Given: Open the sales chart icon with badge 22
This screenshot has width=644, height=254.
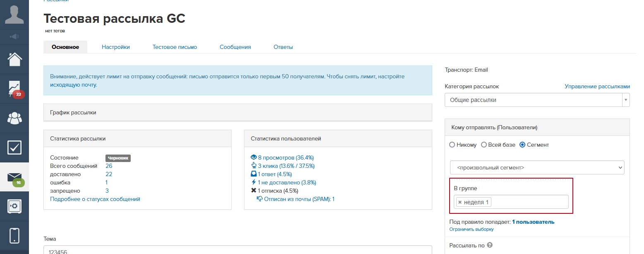Looking at the screenshot, I should (x=14, y=89).
